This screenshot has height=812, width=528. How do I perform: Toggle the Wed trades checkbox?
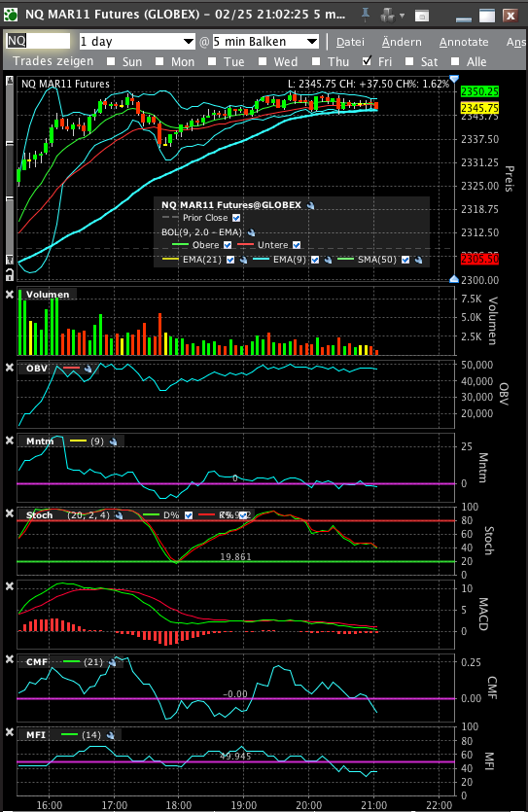tap(263, 61)
